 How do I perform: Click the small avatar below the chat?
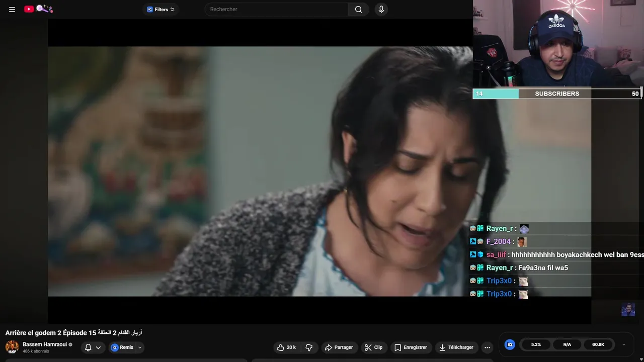628,310
